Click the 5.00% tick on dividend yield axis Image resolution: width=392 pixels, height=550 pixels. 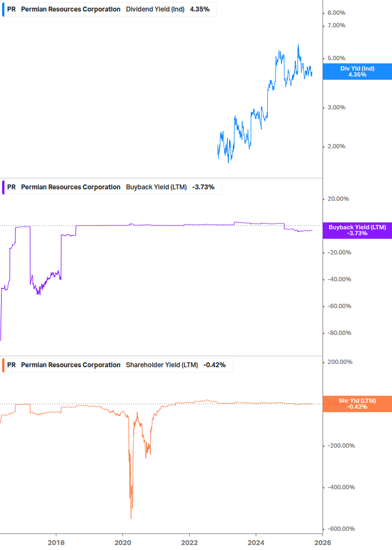(x=336, y=58)
